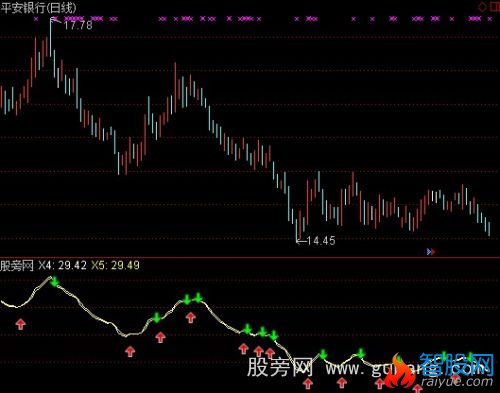Viewport: 500px width, 393px height.
Task: Click the X5: 29.49 indicator value
Action: 115,265
